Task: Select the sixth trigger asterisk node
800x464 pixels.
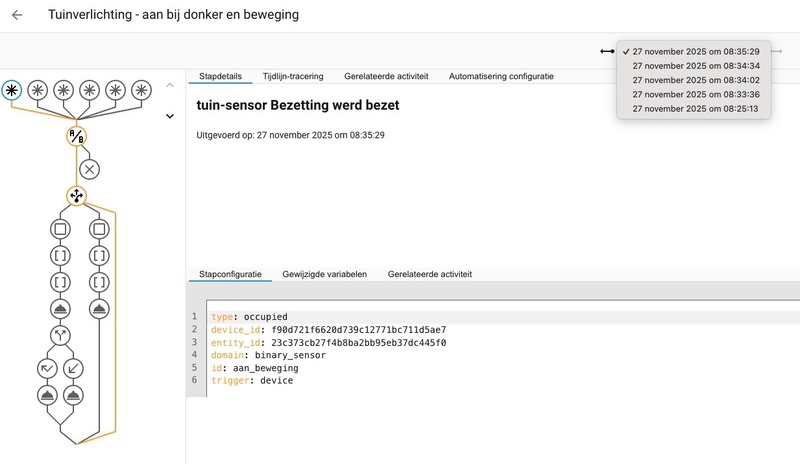Action: (141, 90)
